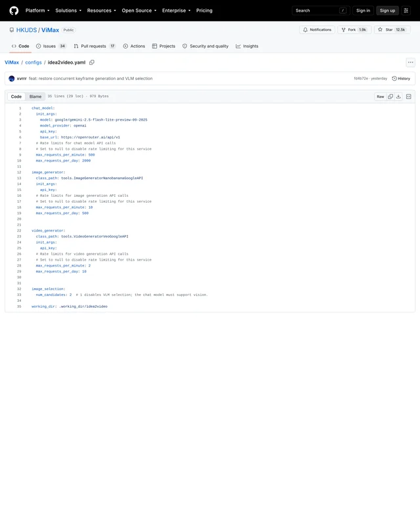420x525 pixels.
Task: Switch to the Actions tab
Action: tap(134, 46)
